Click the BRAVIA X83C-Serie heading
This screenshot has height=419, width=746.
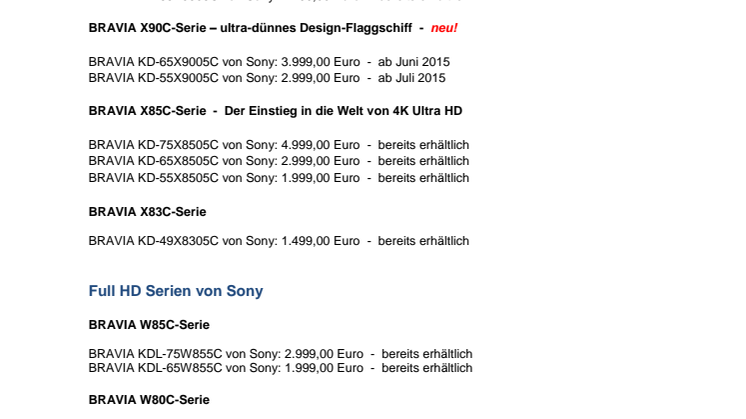(147, 212)
